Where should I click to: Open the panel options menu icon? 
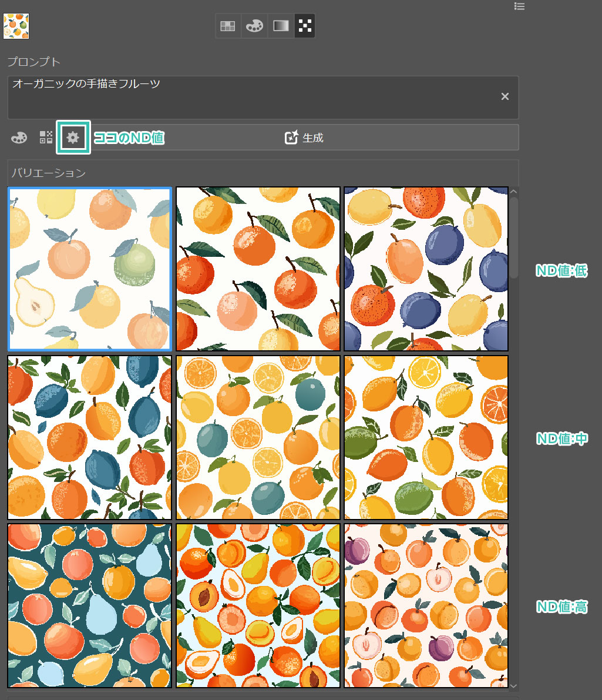pyautogui.click(x=519, y=6)
